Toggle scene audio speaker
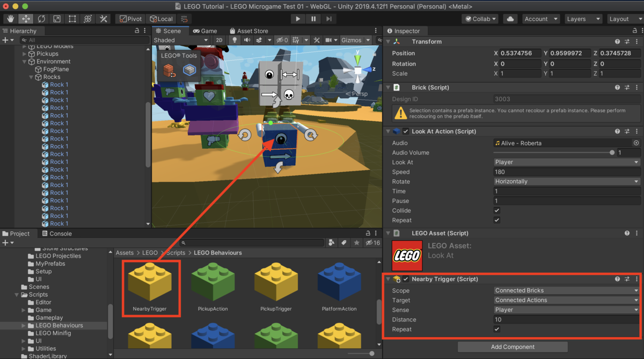 247,40
